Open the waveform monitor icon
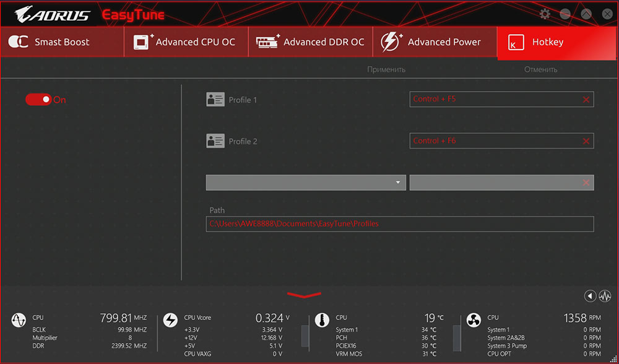The image size is (619, 364). click(605, 296)
